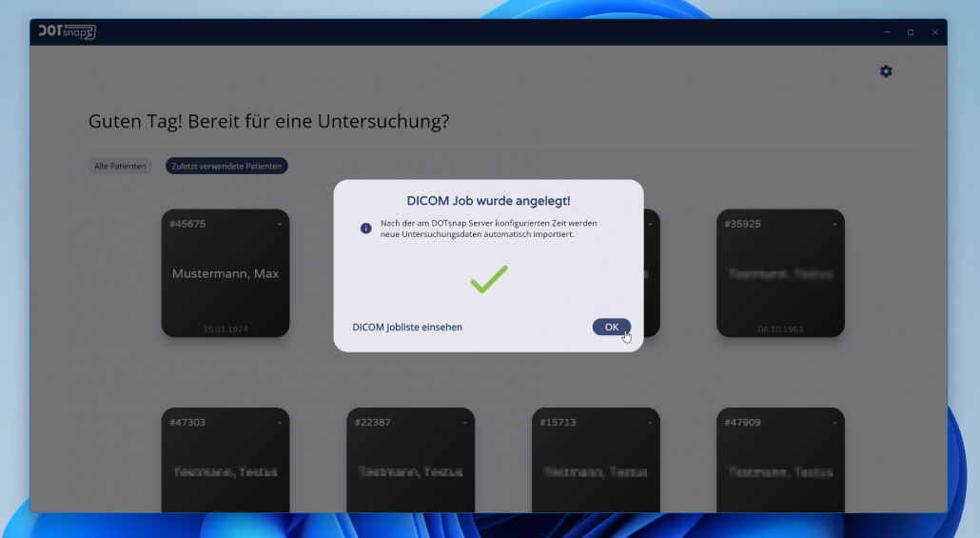Image resolution: width=980 pixels, height=538 pixels.
Task: Maximize the DOTsnap window
Action: tap(911, 32)
